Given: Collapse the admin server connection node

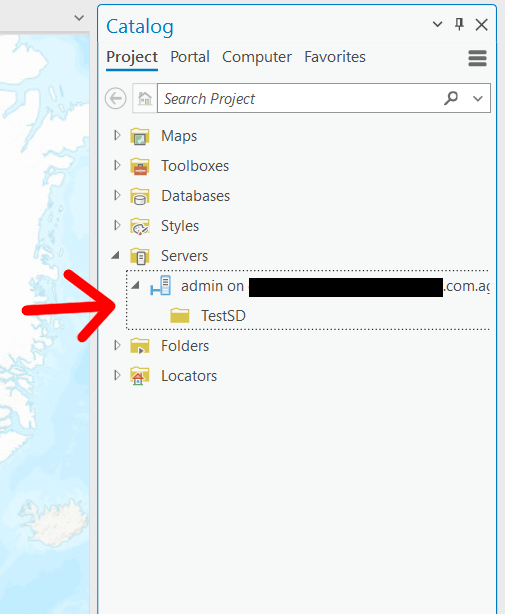Looking at the screenshot, I should click(135, 285).
